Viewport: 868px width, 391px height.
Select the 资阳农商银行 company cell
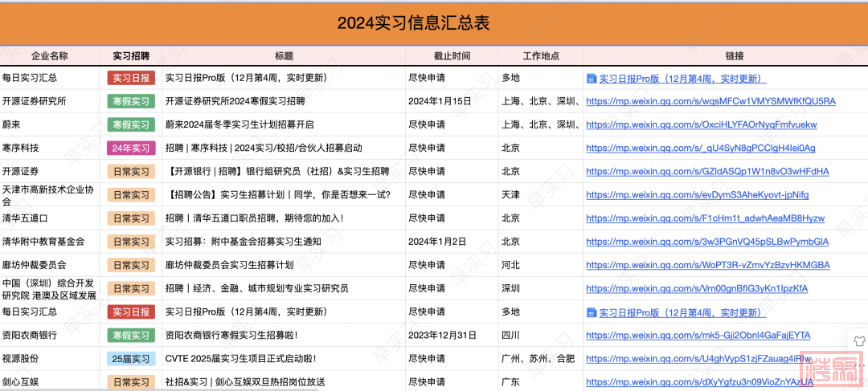coord(49,335)
